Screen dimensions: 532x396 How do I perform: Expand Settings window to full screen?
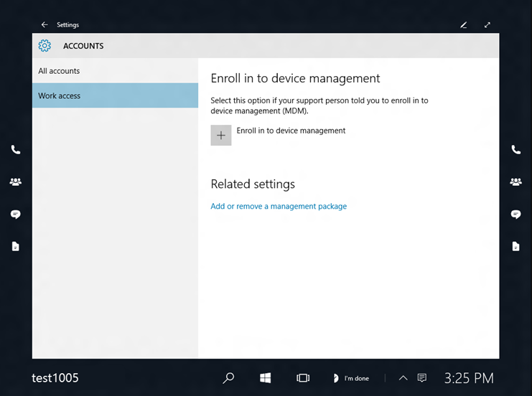487,25
